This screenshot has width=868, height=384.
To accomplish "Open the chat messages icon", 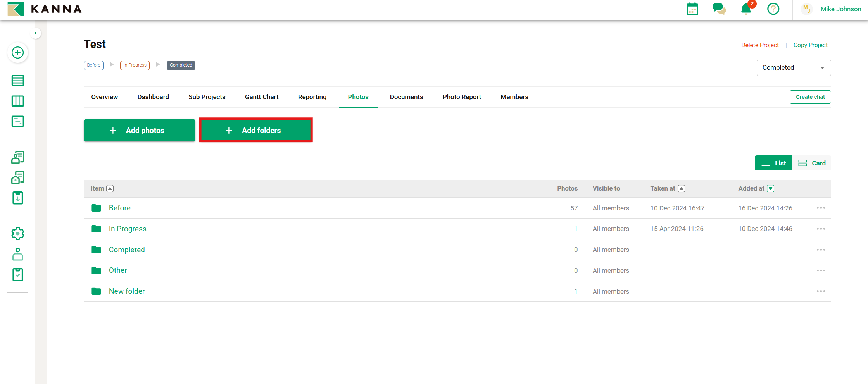I will [719, 9].
